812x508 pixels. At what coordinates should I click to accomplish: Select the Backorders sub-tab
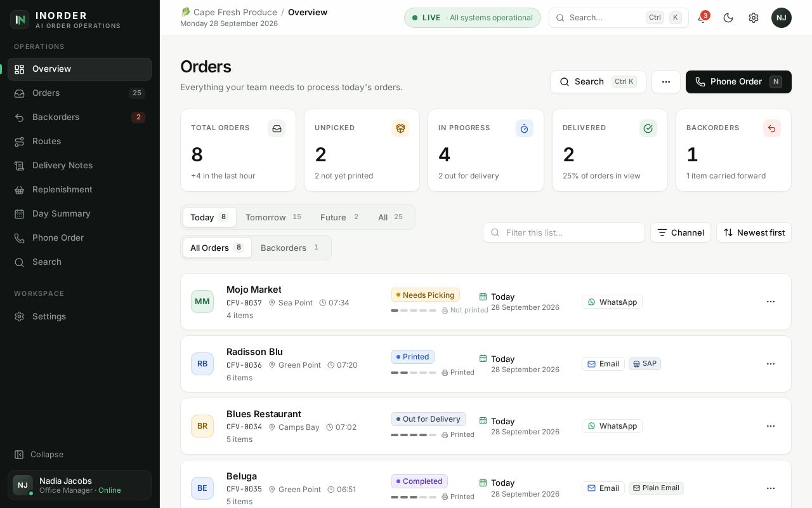[291, 248]
